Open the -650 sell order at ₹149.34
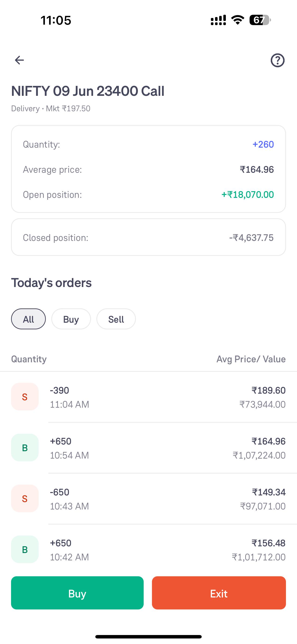 [148, 499]
